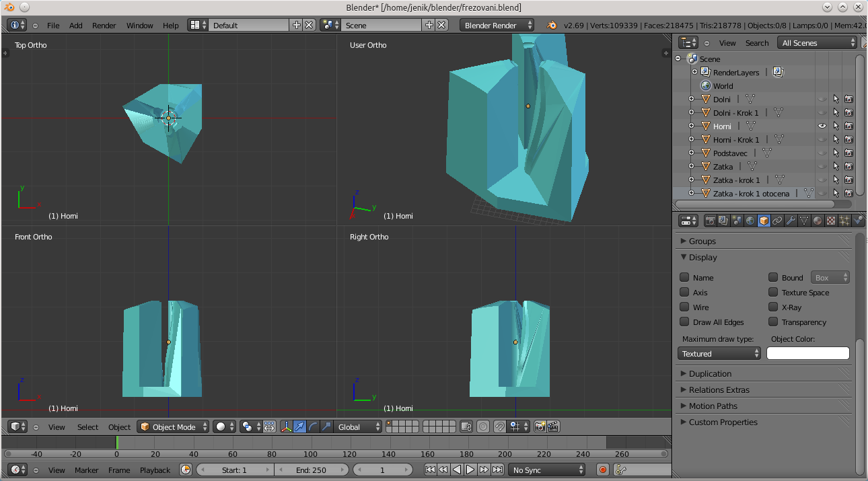Open Maximum draw type Textured dropdown
The width and height of the screenshot is (868, 481).
[x=719, y=354]
